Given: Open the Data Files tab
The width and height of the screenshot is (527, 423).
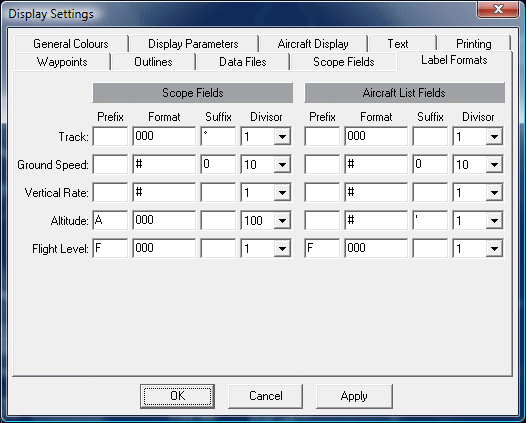Looking at the screenshot, I should coord(243,62).
